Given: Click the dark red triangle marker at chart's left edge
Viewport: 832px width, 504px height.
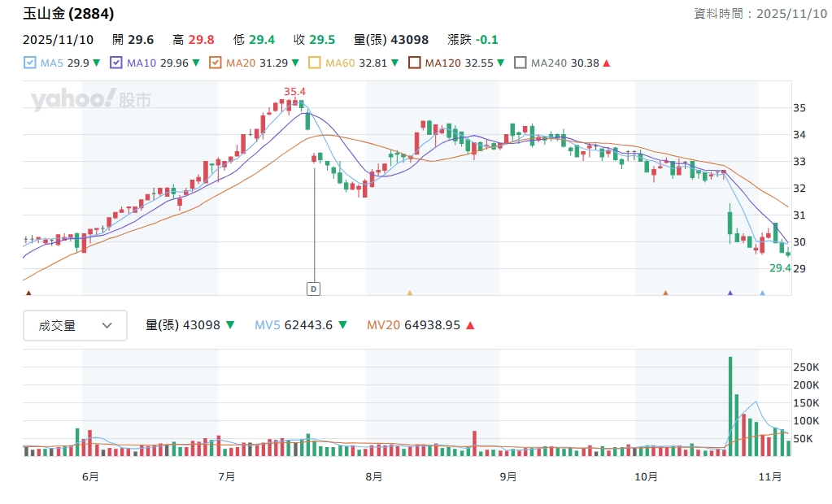Looking at the screenshot, I should 29,293.
